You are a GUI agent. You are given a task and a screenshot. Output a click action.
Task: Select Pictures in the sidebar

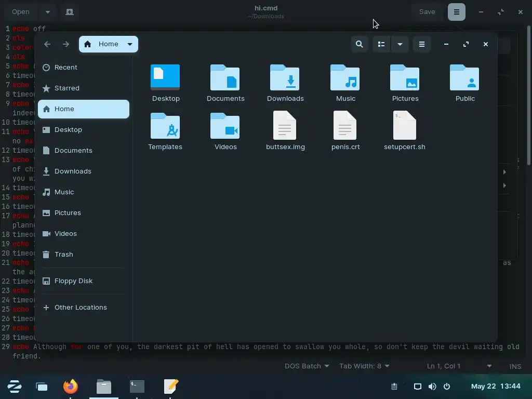(84, 212)
